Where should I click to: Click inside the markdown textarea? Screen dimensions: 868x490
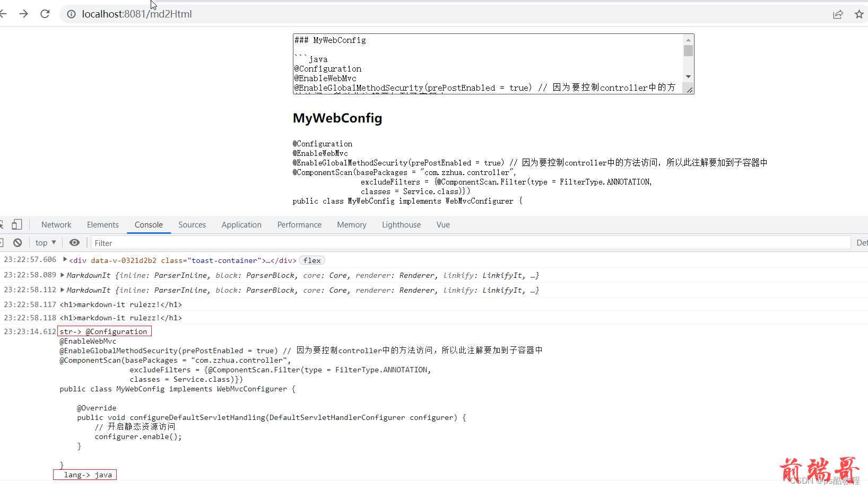tap(488, 64)
